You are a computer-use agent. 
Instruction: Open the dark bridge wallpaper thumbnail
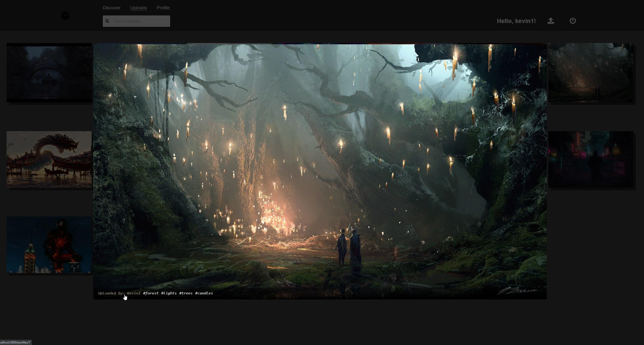click(x=49, y=73)
